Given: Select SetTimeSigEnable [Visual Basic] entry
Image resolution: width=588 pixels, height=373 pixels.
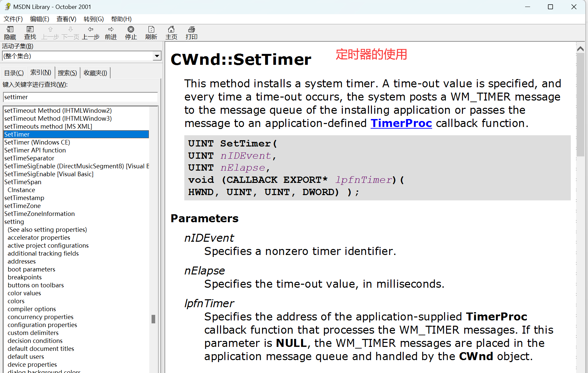Looking at the screenshot, I should click(49, 174).
